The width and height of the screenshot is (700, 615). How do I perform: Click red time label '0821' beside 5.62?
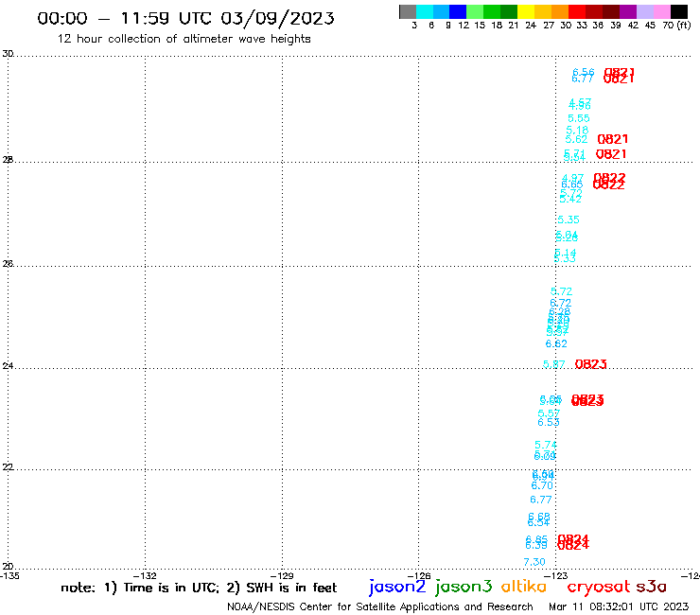pyautogui.click(x=613, y=139)
